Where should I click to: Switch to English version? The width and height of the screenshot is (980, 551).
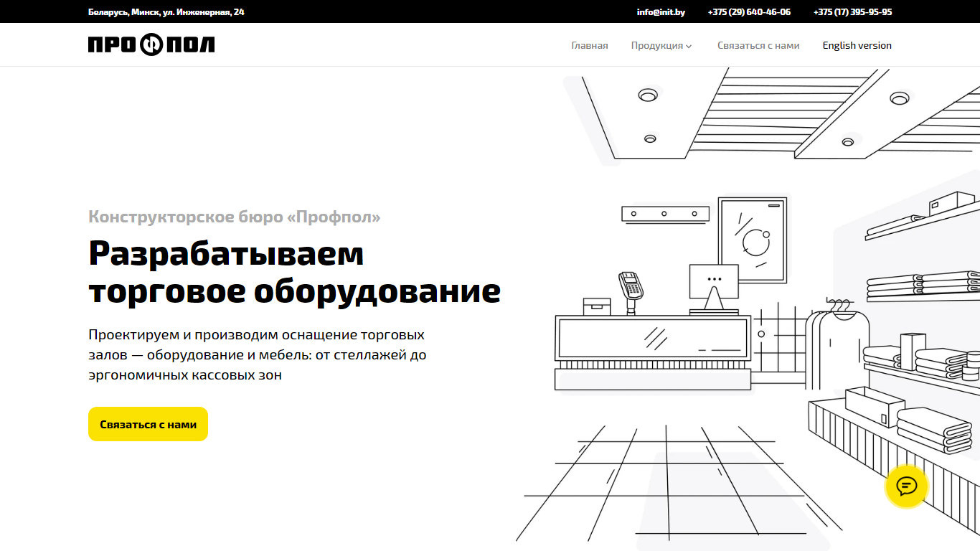point(857,45)
